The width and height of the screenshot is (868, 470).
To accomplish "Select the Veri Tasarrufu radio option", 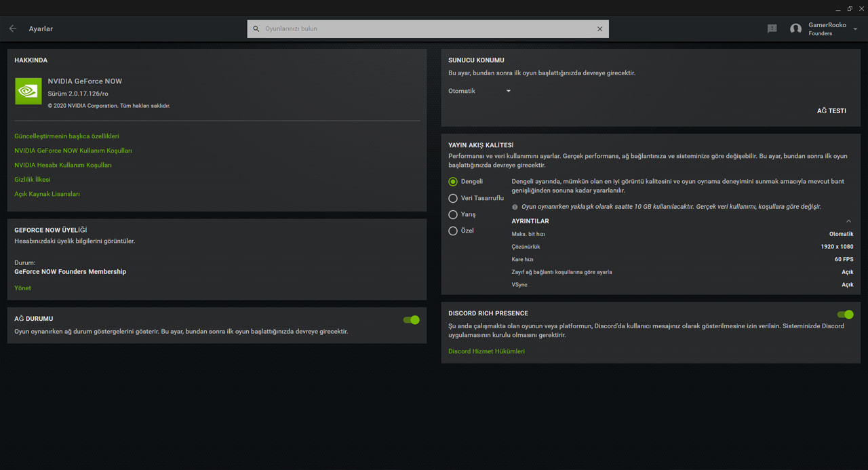I will coord(453,198).
